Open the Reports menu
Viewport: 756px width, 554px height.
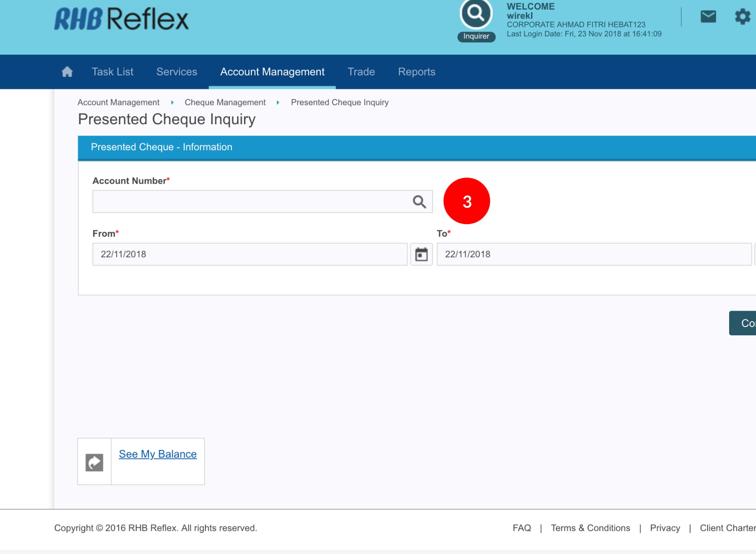(x=417, y=72)
